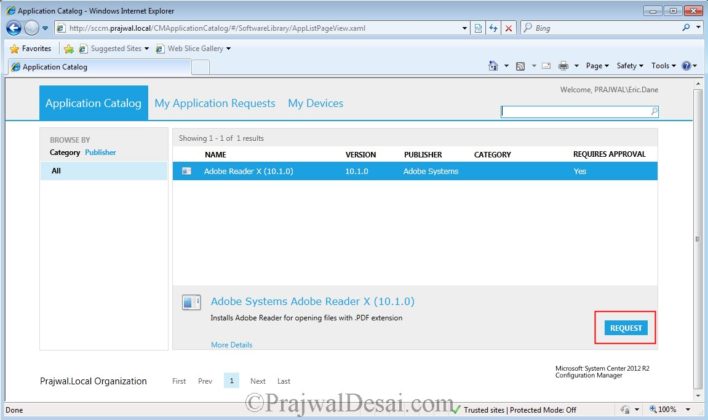This screenshot has width=708, height=420.
Task: Open a new blank browser tab
Action: click(200, 67)
